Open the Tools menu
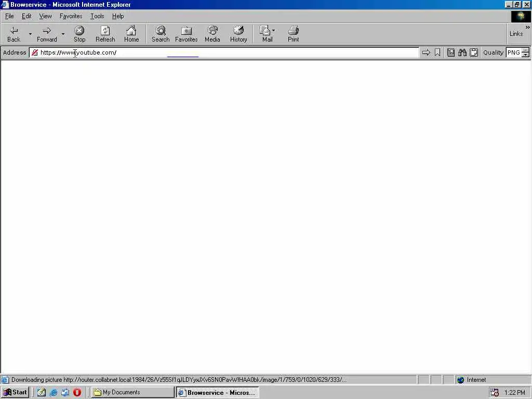 pos(97,16)
